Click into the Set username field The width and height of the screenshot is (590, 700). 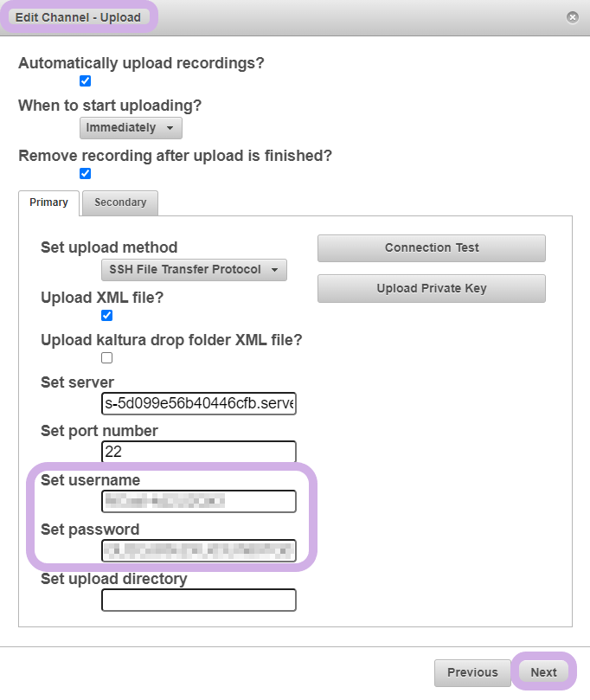[x=199, y=501]
